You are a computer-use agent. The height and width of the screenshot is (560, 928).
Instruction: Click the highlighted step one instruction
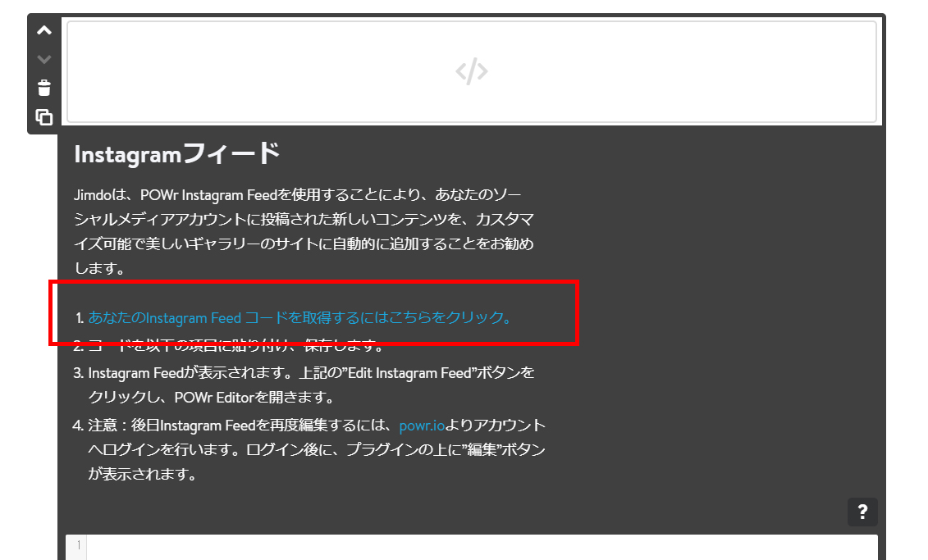click(x=299, y=316)
